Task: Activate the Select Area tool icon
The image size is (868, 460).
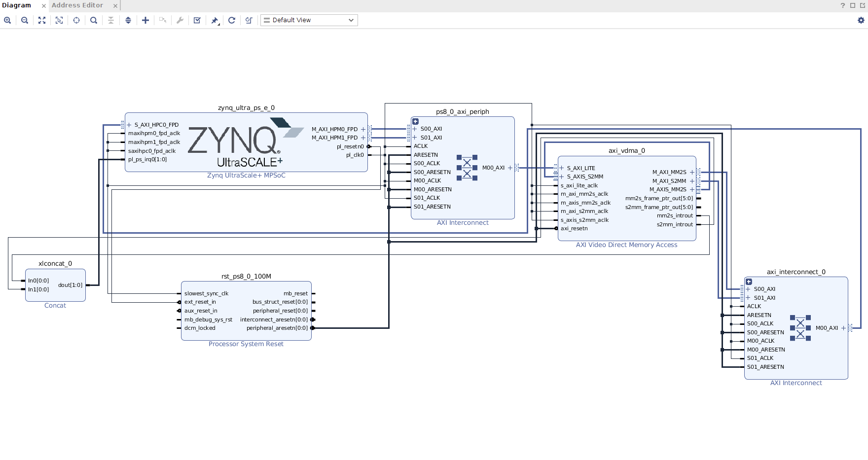Action: (59, 20)
